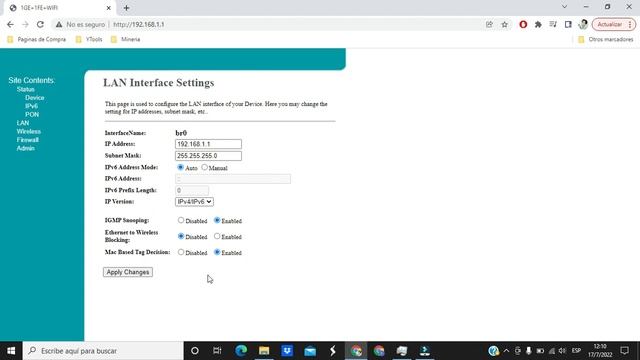Select Auto IPv6 Address Mode

180,167
